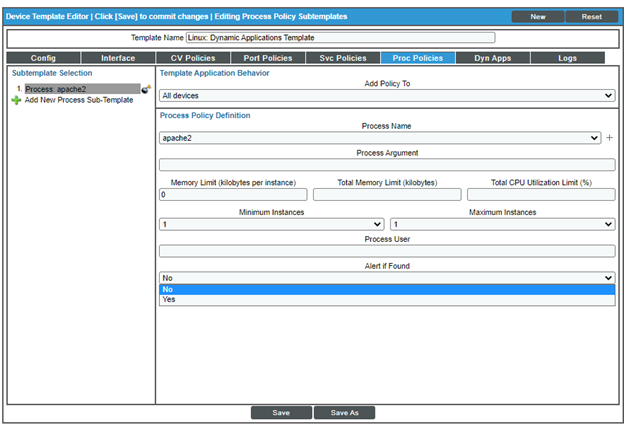Click the Subtemplate Selection heading

(52, 73)
